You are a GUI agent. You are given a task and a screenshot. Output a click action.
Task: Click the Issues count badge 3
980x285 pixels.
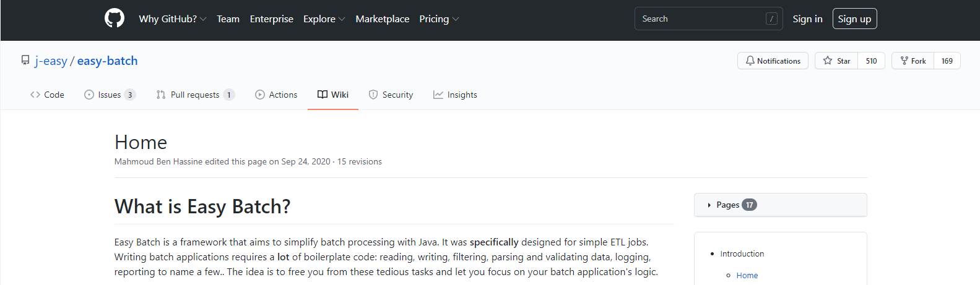(130, 95)
